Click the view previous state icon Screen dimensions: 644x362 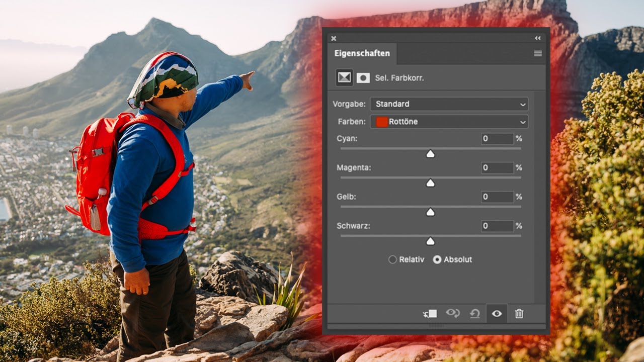coord(453,314)
